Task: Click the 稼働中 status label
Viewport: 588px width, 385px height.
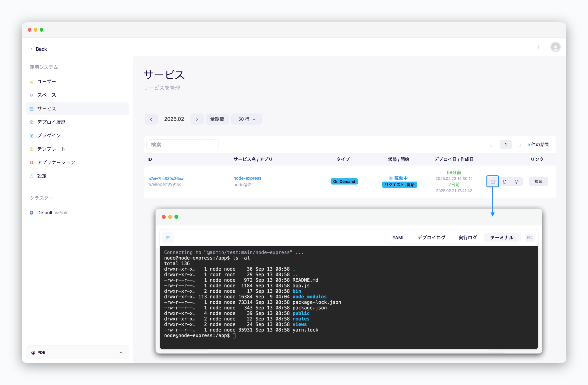Action: click(x=401, y=178)
